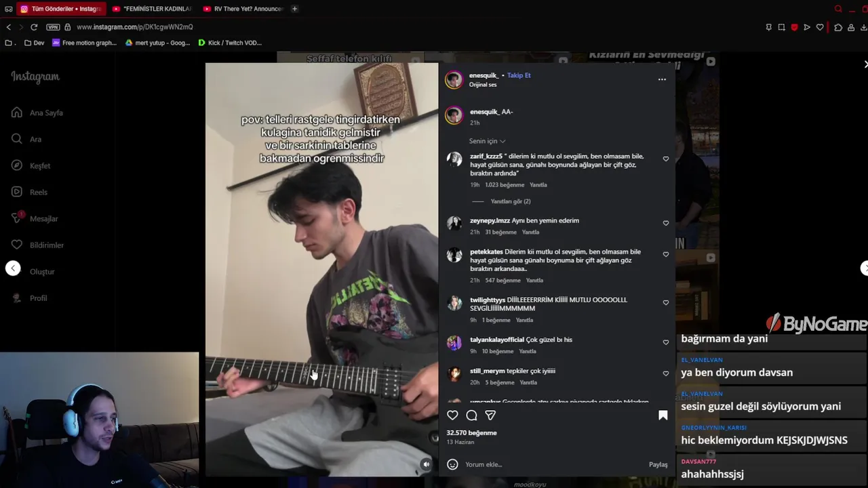Click 'Takip Et' follow link
This screenshot has width=868, height=488.
519,75
